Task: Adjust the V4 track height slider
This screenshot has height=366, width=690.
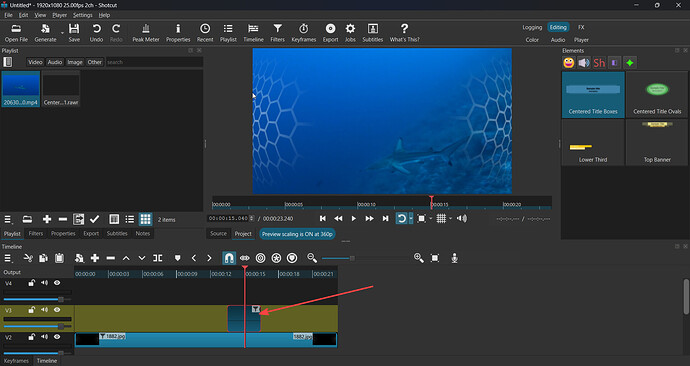Action: click(37, 299)
